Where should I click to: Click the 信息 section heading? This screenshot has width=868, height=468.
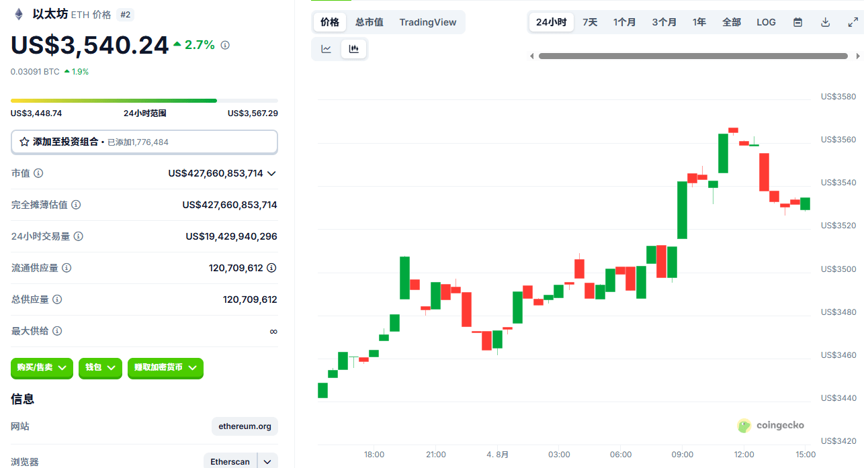pyautogui.click(x=23, y=399)
